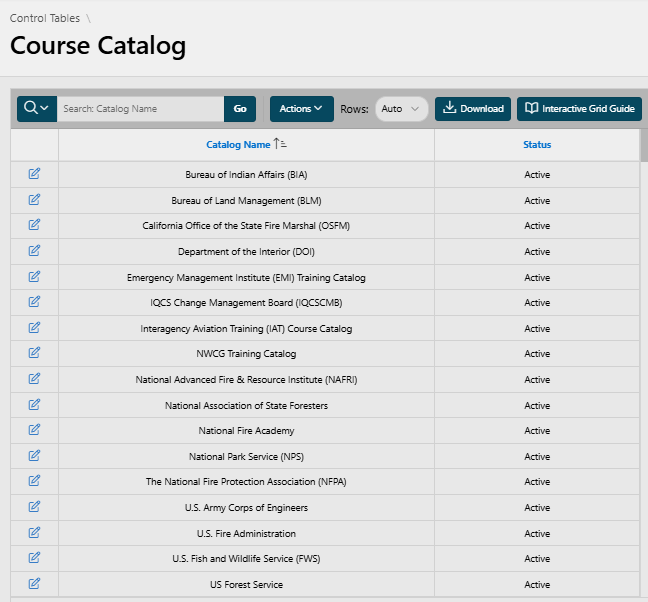Select the National Fire Academy cell
Image resolution: width=648 pixels, height=602 pixels.
tap(246, 431)
